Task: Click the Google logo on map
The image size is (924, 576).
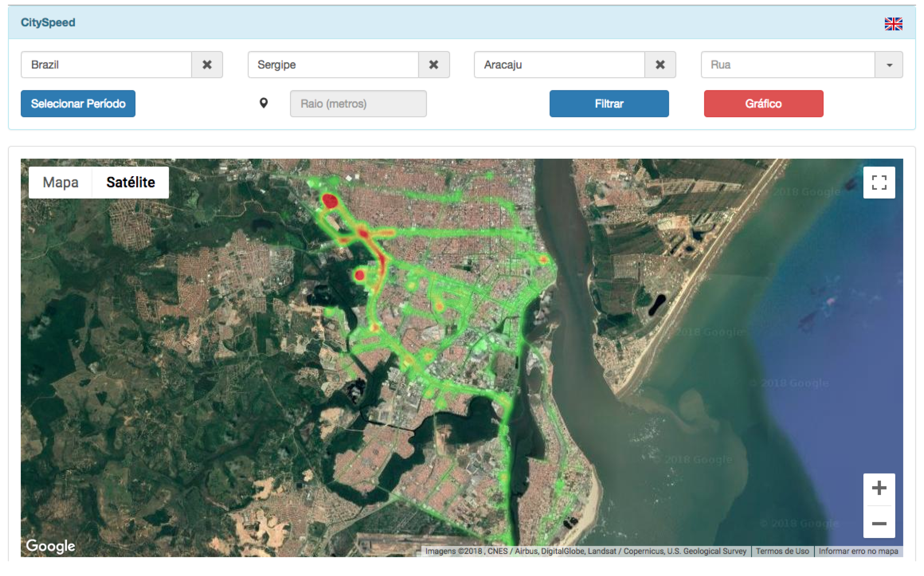Action: 50,546
